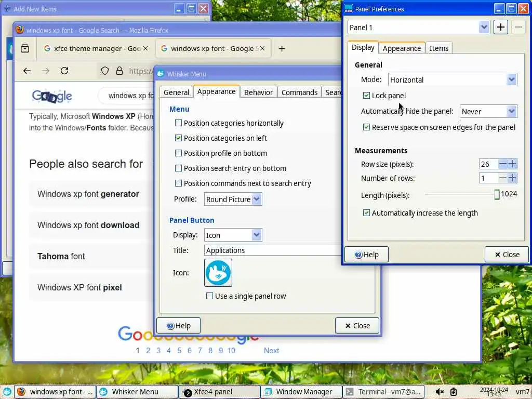Open the Whisker menu launcher in taskbar
This screenshot has height=399, width=532.
pos(7,392)
